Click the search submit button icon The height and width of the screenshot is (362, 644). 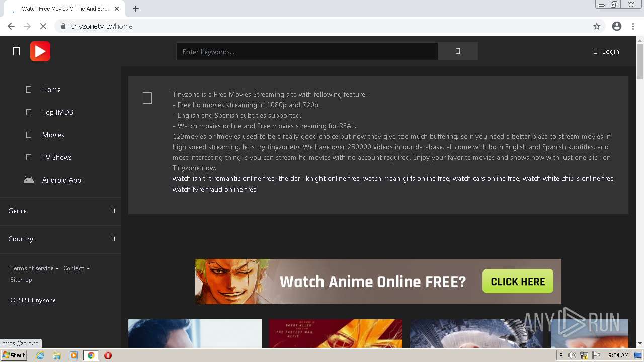[458, 51]
